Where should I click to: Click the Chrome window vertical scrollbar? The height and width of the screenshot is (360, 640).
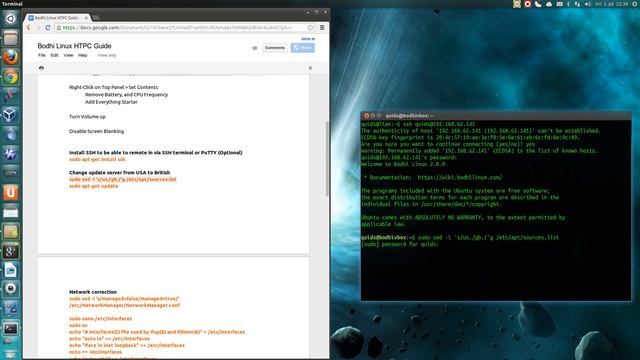point(327,158)
